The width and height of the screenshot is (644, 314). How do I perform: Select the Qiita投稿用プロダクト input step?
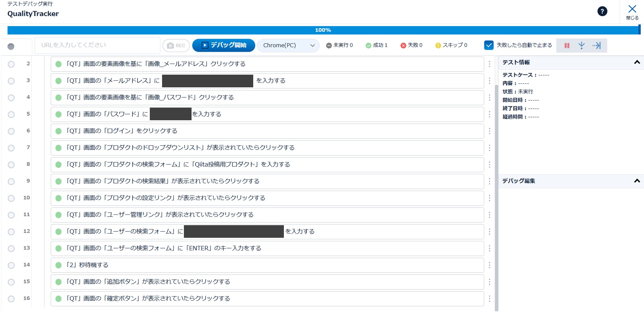coord(267,165)
